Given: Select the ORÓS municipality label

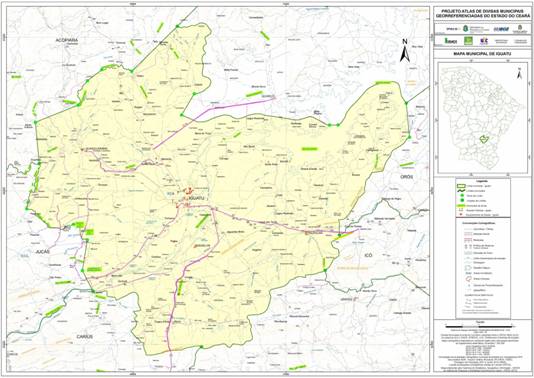Looking at the screenshot, I should coord(406,177).
